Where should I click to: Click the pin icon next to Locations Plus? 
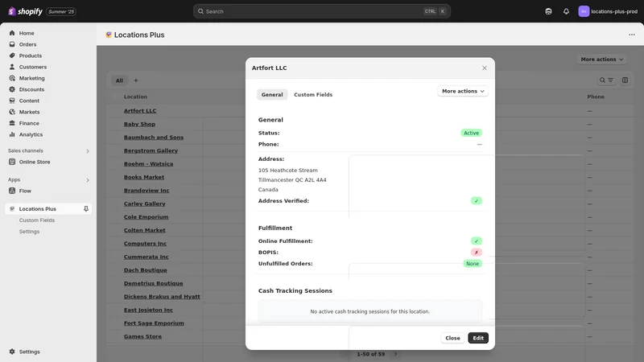86,209
